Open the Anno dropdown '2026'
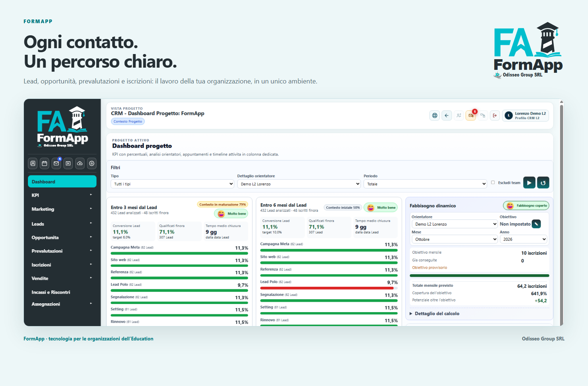The image size is (588, 386). coord(523,239)
